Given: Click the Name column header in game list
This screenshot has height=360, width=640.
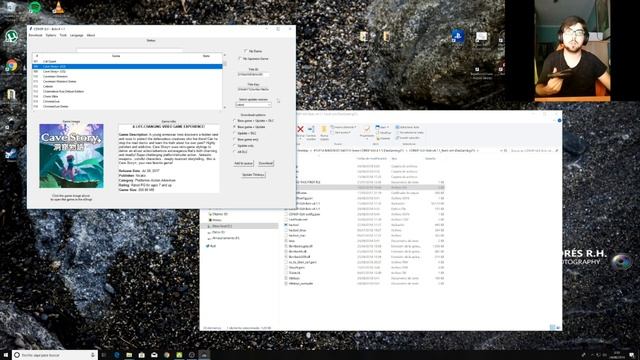Looking at the screenshot, I should point(116,56).
